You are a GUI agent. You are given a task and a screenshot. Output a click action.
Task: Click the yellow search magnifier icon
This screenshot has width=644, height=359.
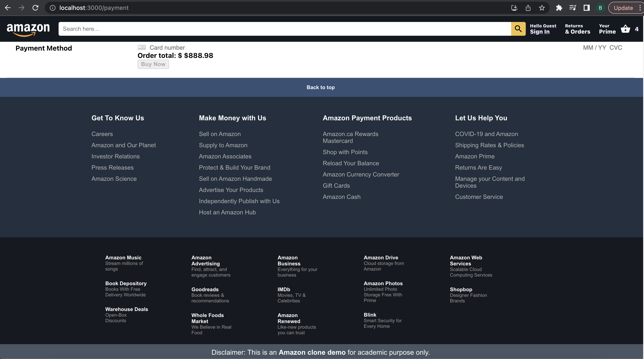(x=518, y=29)
